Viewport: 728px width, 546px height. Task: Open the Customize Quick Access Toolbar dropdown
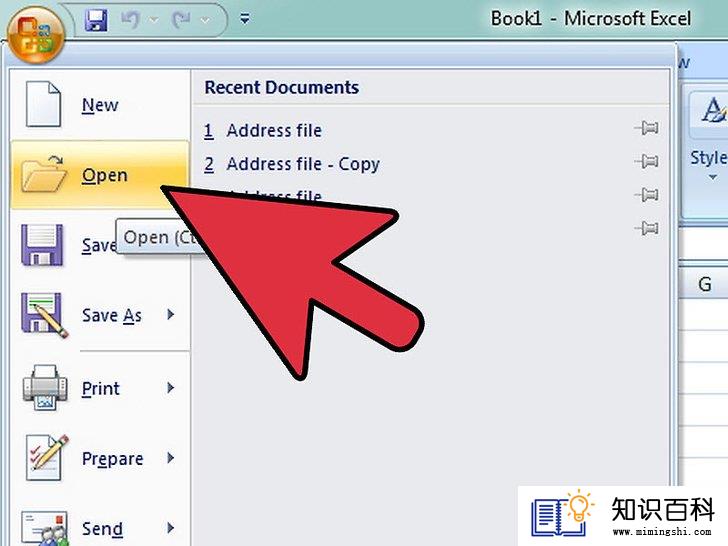pos(245,19)
